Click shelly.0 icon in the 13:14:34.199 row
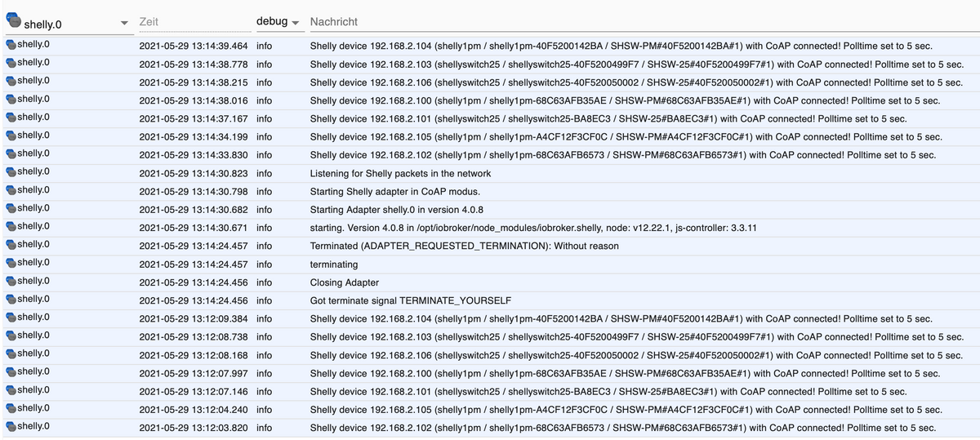 [x=11, y=136]
